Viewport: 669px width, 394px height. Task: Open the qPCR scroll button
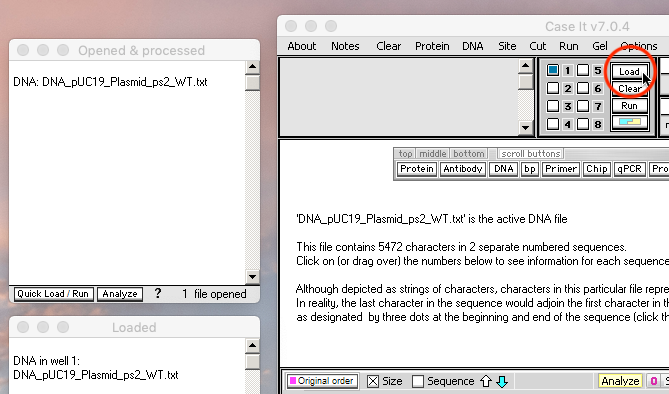coord(630,169)
